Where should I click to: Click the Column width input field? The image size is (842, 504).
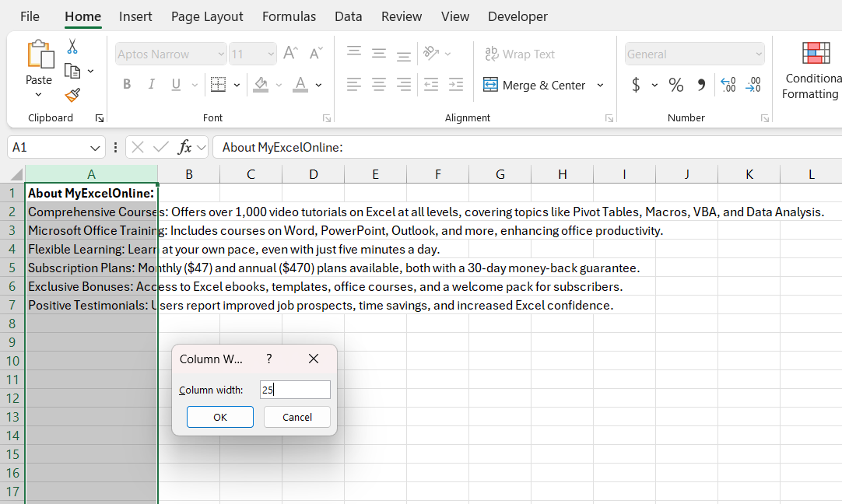click(295, 390)
